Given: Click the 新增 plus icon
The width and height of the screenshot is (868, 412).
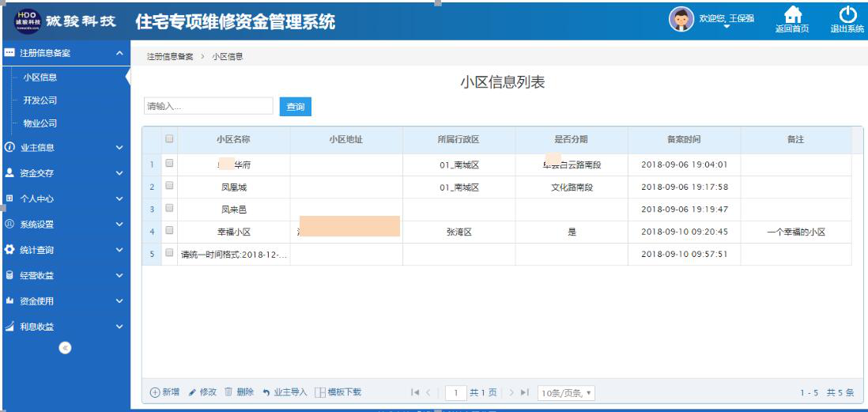Looking at the screenshot, I should tap(155, 392).
